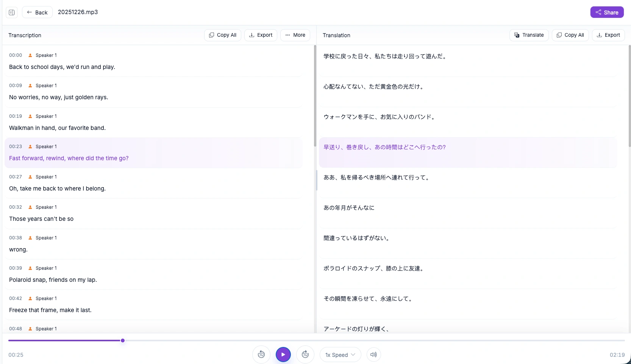Click timestamp 00:27
Image resolution: width=631 pixels, height=364 pixels.
(16, 177)
